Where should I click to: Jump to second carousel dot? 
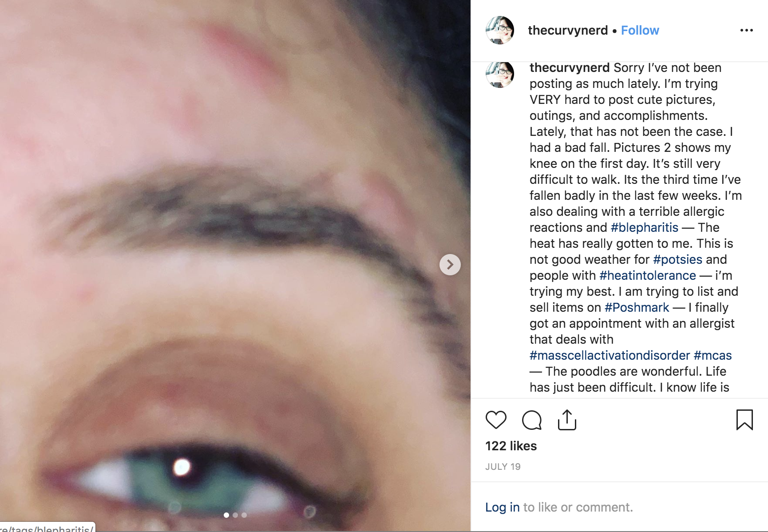(x=235, y=515)
